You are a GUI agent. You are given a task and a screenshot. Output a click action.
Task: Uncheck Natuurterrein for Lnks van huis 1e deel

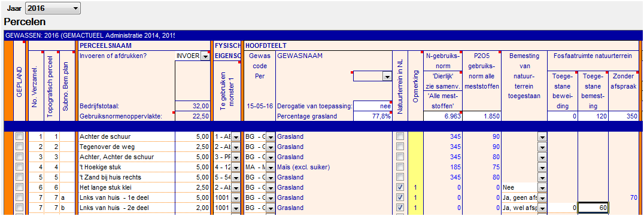pos(400,197)
